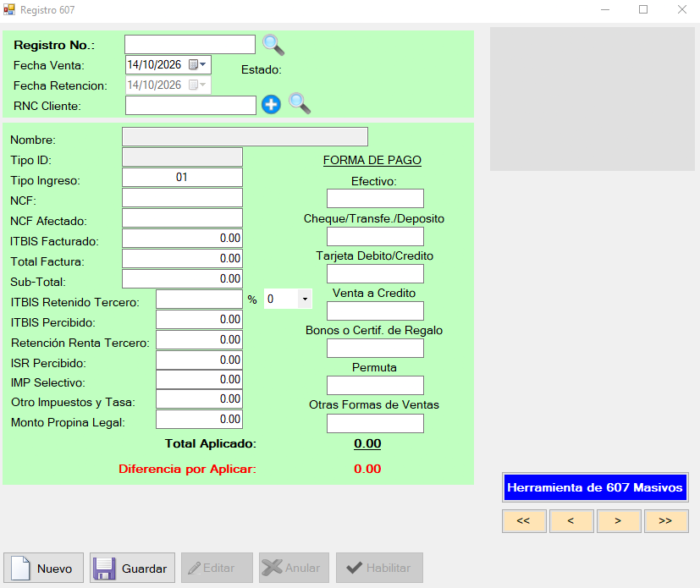The width and height of the screenshot is (700, 588).
Task: Open Fecha Venta calendar picker
Action: click(197, 64)
